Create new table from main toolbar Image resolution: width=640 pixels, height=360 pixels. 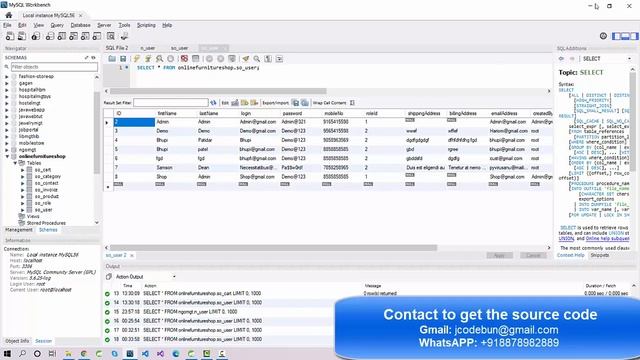tap(62, 36)
